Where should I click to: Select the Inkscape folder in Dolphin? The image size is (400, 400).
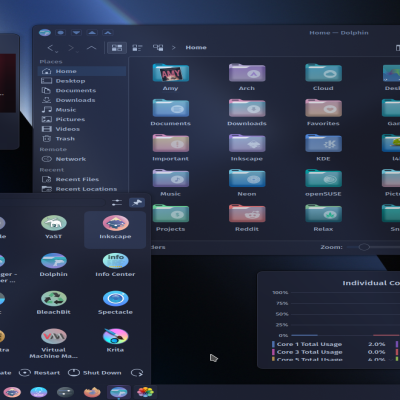247,144
